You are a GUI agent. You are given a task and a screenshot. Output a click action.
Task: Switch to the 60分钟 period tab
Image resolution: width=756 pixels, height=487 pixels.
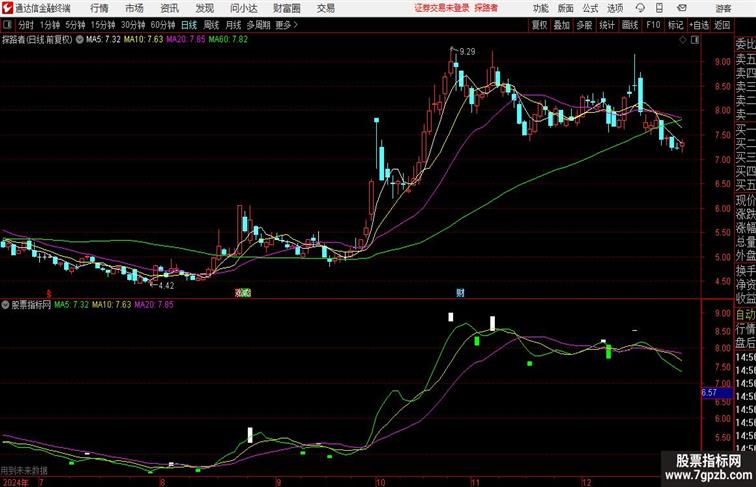(163, 25)
